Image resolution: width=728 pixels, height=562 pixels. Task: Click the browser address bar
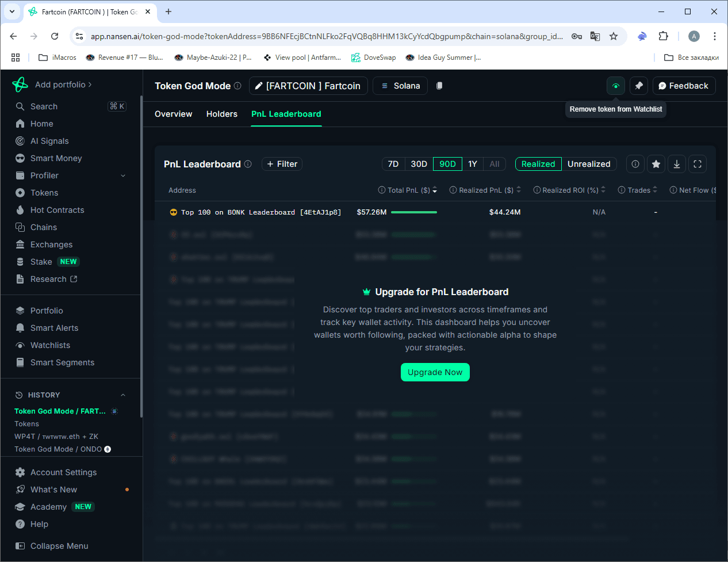click(327, 36)
